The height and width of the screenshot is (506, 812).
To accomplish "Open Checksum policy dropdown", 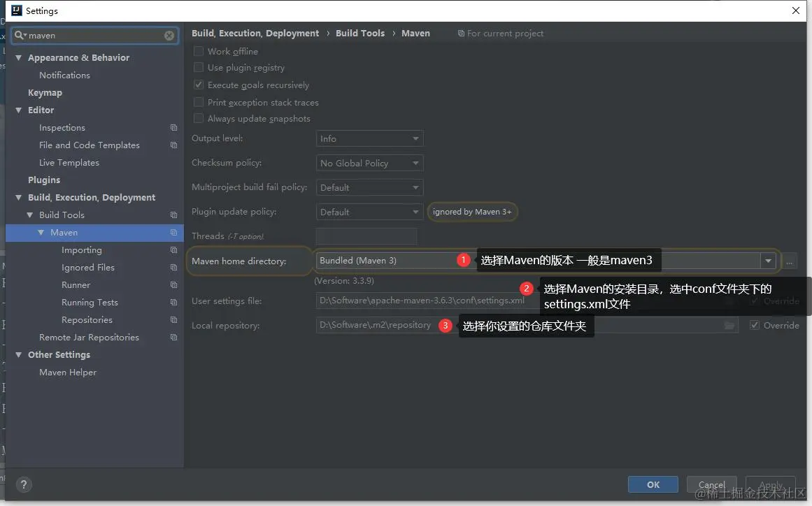I will [x=370, y=163].
